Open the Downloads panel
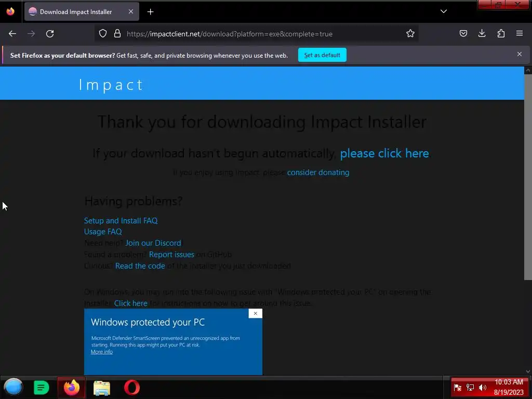This screenshot has width=532, height=399. tap(482, 33)
